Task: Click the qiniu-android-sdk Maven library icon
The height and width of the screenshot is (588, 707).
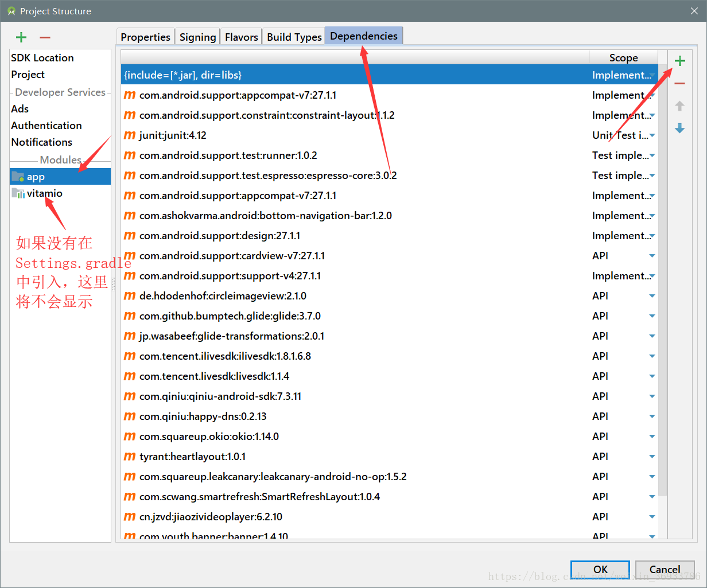Action: coord(130,396)
